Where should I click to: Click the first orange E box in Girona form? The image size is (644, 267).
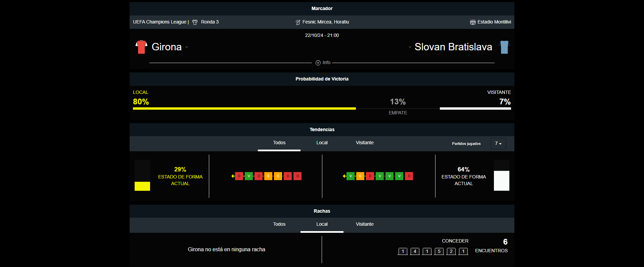click(x=268, y=176)
